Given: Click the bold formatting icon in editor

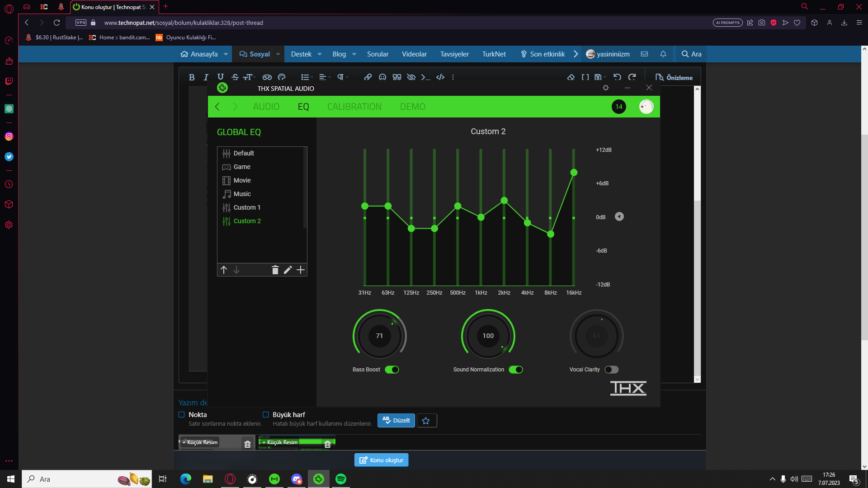Looking at the screenshot, I should click(x=192, y=77).
